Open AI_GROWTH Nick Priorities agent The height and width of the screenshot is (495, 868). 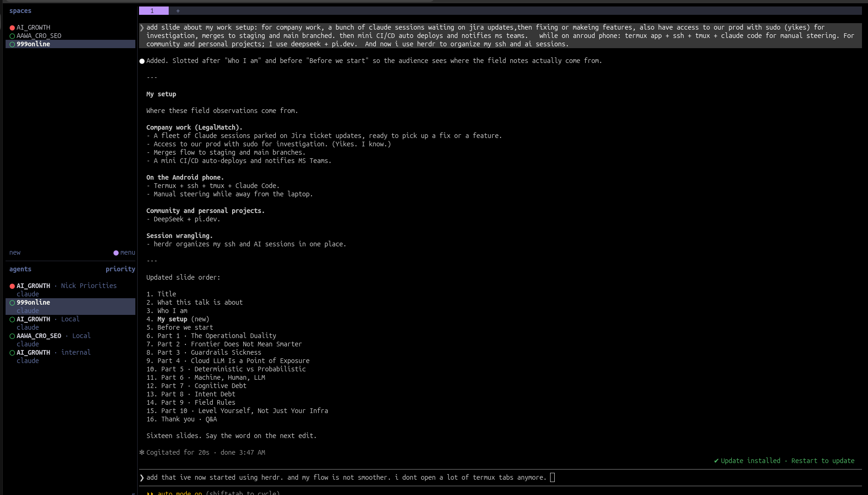click(x=70, y=290)
